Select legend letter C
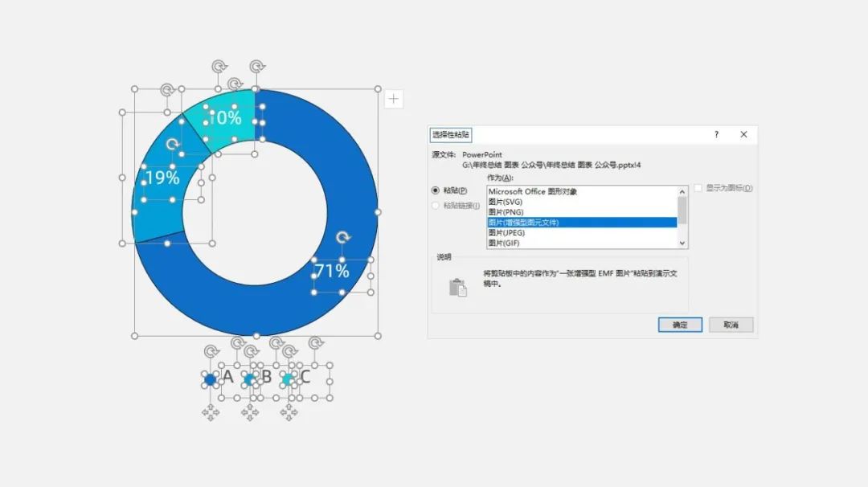 (305, 376)
